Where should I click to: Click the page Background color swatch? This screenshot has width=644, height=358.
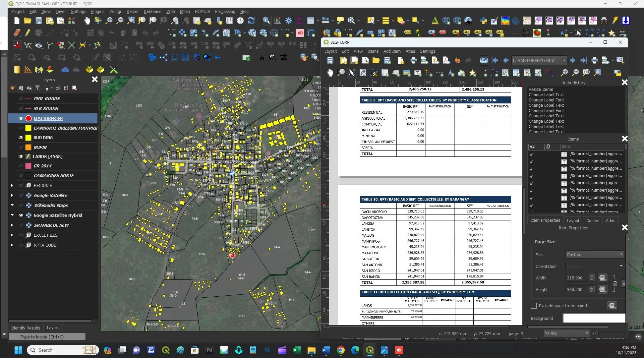click(594, 318)
